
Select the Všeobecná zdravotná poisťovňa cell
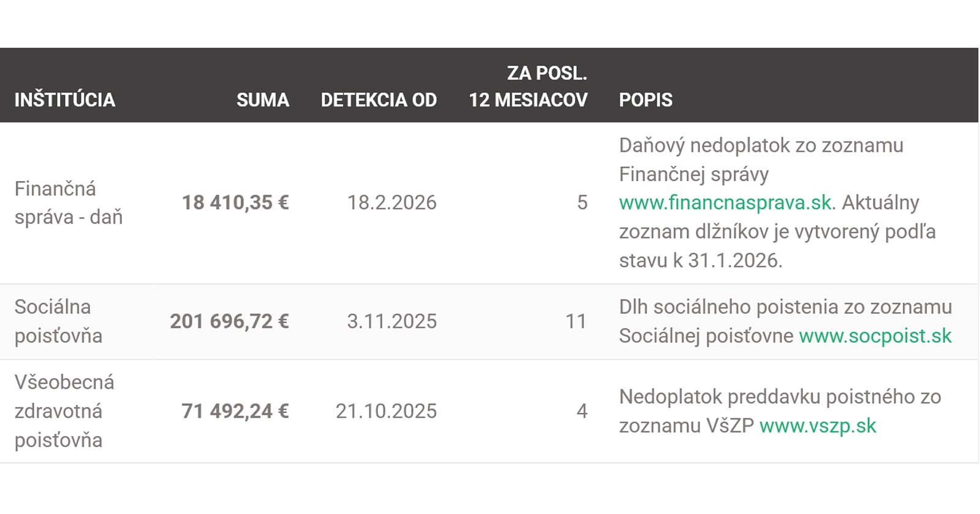click(x=64, y=411)
